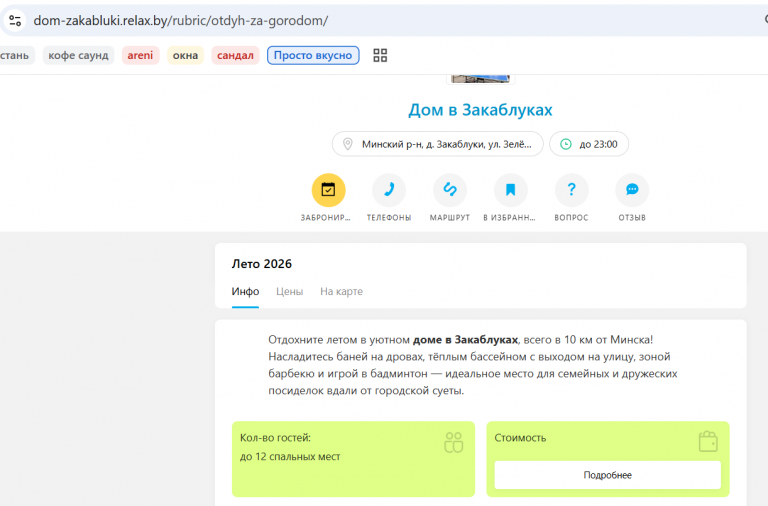The image size is (768, 506).
Task: Click the 'ЗАБРОНИР...' label under calendar
Action: click(x=326, y=217)
